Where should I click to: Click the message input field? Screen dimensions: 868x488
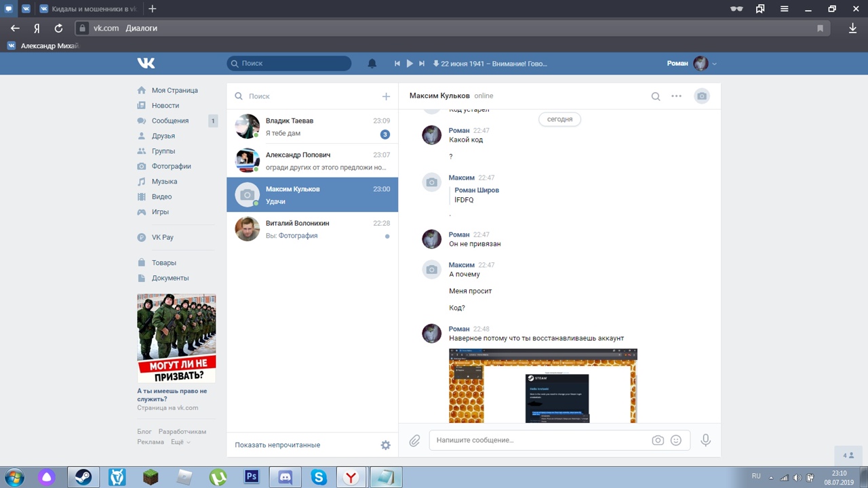pos(539,441)
